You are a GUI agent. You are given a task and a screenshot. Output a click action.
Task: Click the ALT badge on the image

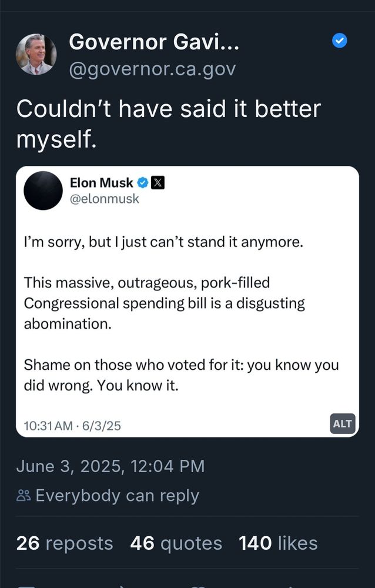[x=342, y=424]
